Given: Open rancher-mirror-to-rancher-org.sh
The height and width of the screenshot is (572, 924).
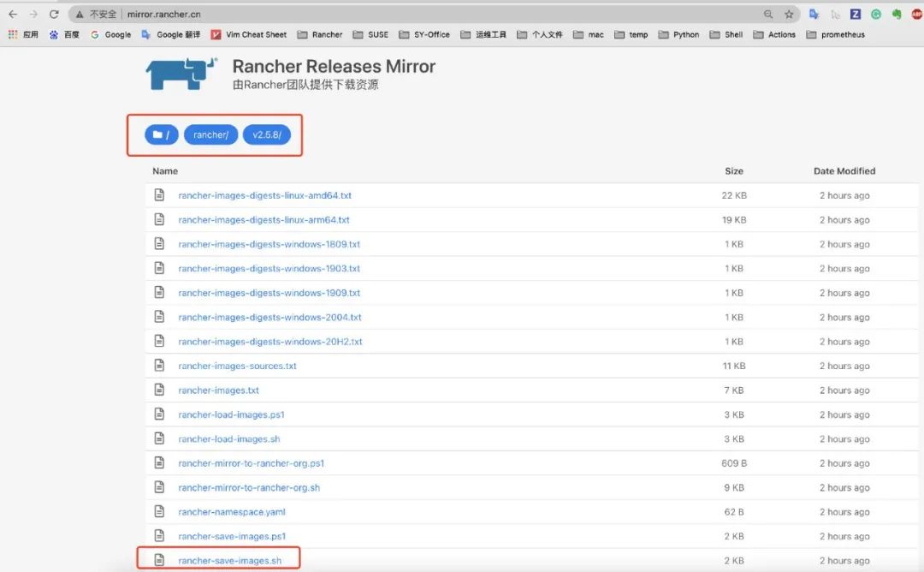Looking at the screenshot, I should tap(249, 488).
